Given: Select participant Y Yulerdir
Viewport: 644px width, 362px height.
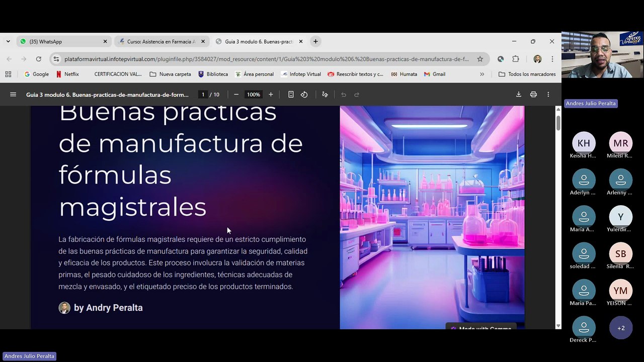Looking at the screenshot, I should click(620, 220).
